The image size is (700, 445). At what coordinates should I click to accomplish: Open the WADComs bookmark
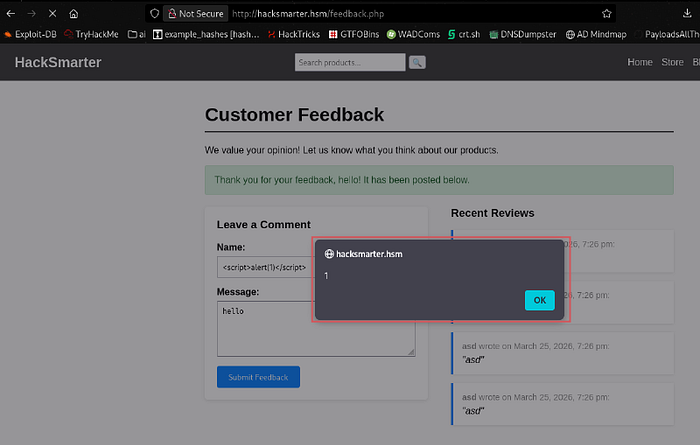pyautogui.click(x=413, y=34)
